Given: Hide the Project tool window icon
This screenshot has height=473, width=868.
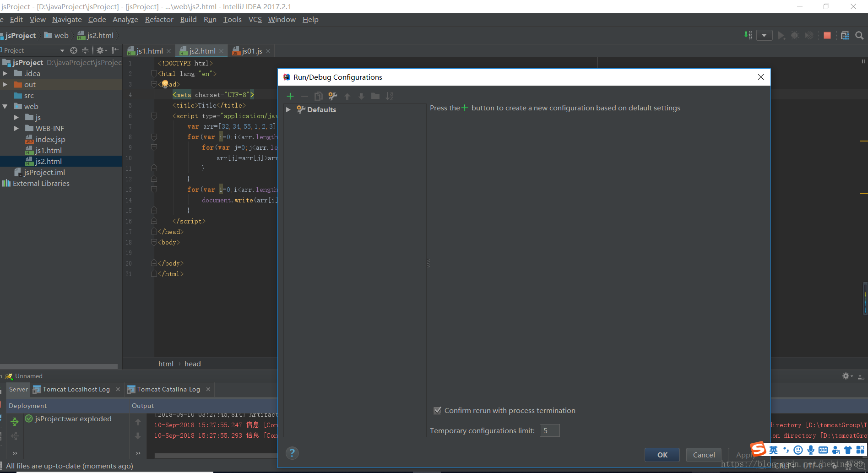Looking at the screenshot, I should pos(115,50).
